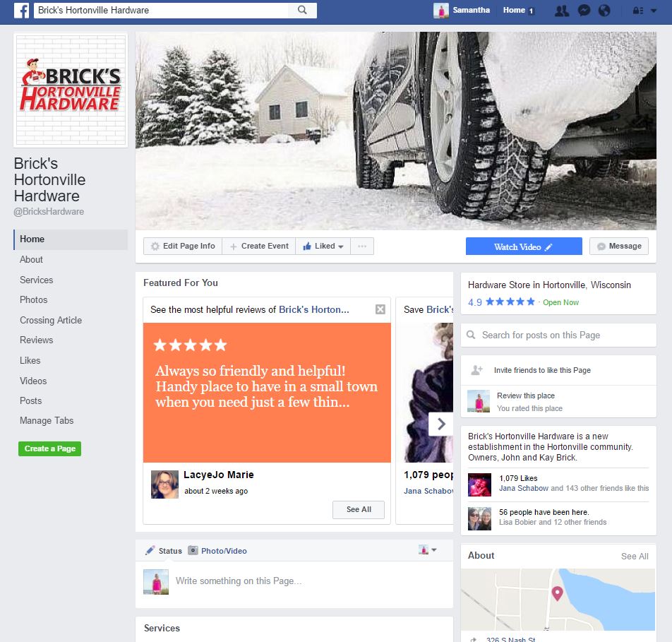Image resolution: width=672 pixels, height=642 pixels.
Task: Open the Crossing Article tab
Action: [x=51, y=321]
